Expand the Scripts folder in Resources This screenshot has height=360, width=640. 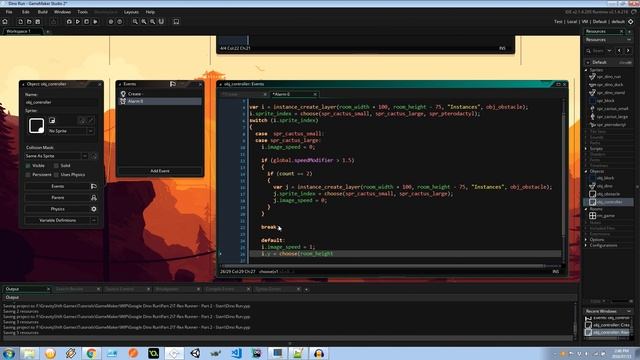click(x=587, y=149)
